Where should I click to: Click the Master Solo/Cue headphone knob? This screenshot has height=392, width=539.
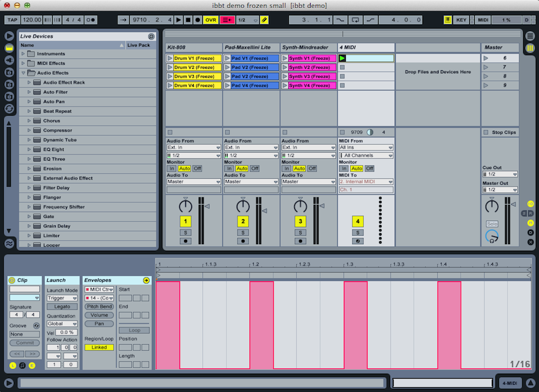pyautogui.click(x=492, y=237)
